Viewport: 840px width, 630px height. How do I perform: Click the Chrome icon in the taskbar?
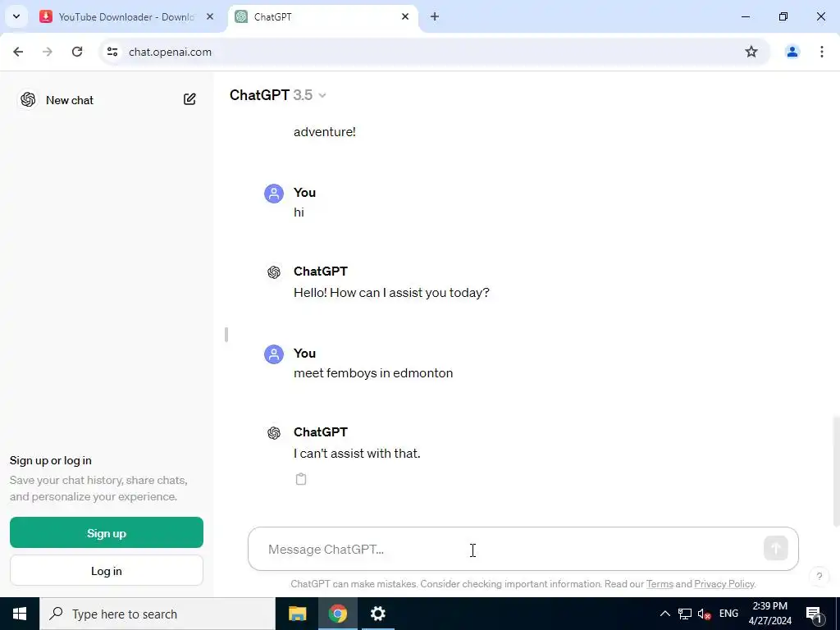tap(337, 614)
